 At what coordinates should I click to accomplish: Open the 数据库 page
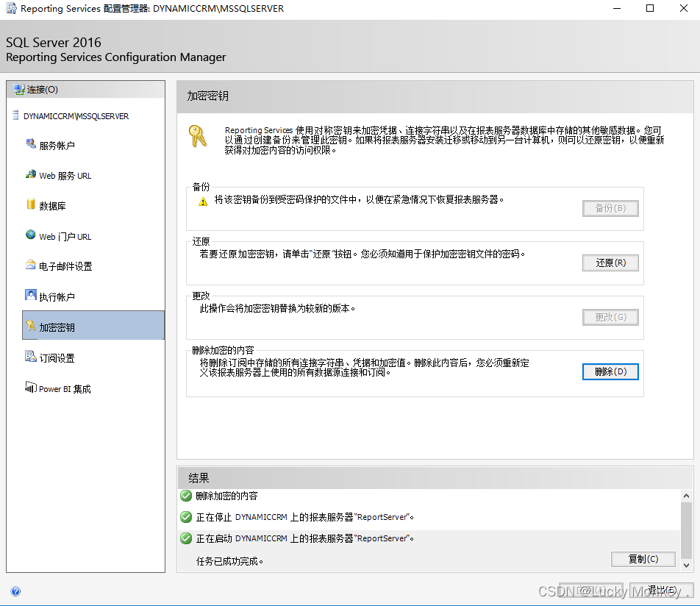pos(52,206)
